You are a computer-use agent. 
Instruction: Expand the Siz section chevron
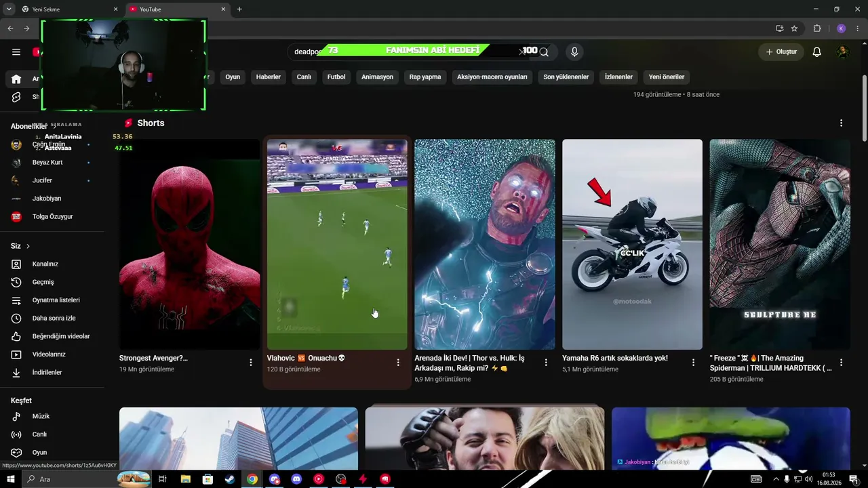point(28,246)
